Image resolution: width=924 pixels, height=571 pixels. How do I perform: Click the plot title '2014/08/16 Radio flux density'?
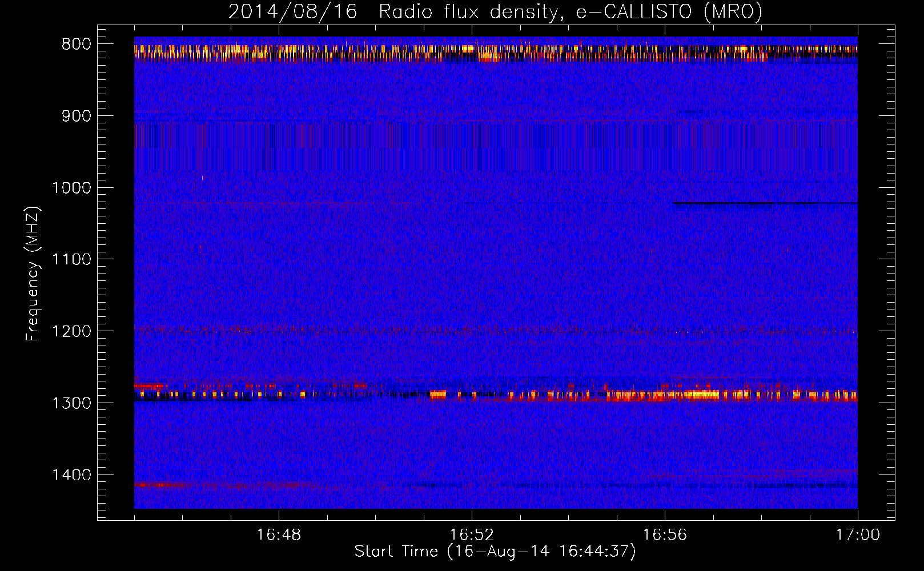495,11
